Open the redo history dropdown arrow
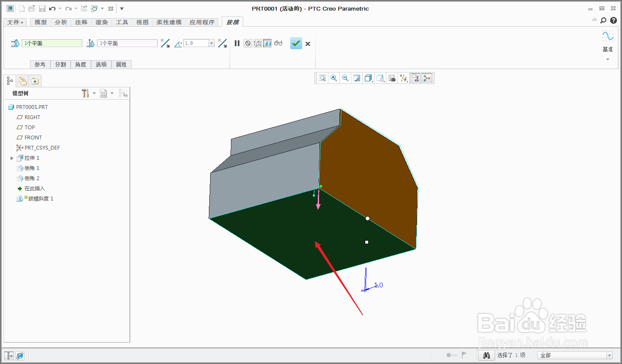The height and width of the screenshot is (364, 622). [76, 8]
